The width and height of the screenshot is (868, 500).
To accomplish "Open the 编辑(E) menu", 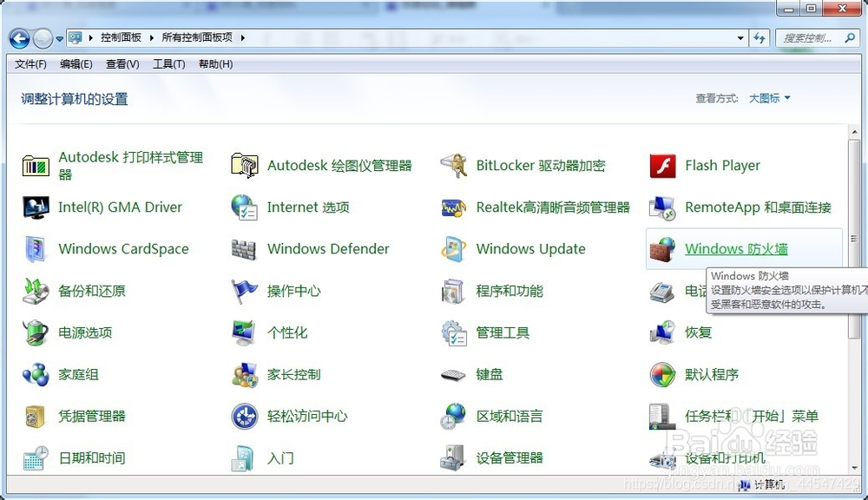I will tap(76, 64).
